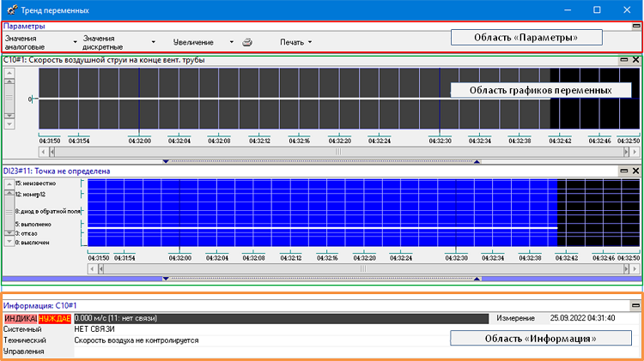
Task: Minimize the C10#1 graph panel
Action: coord(624,60)
